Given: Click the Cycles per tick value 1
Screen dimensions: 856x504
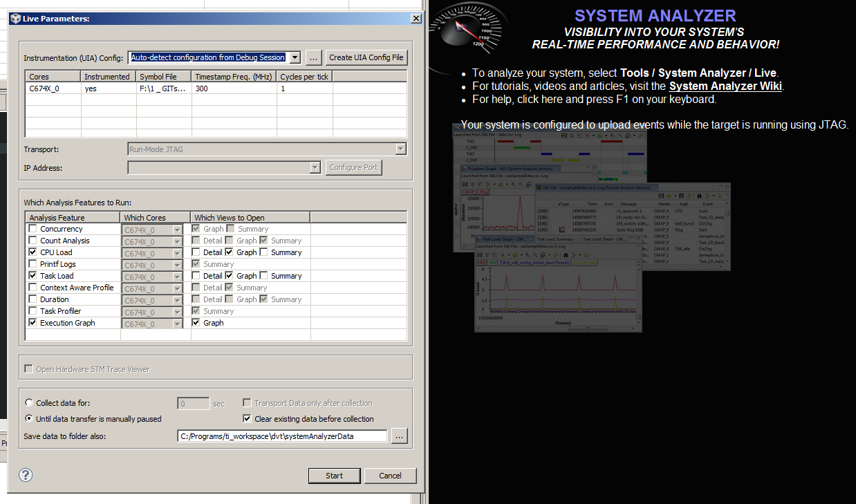Looking at the screenshot, I should click(x=305, y=88).
